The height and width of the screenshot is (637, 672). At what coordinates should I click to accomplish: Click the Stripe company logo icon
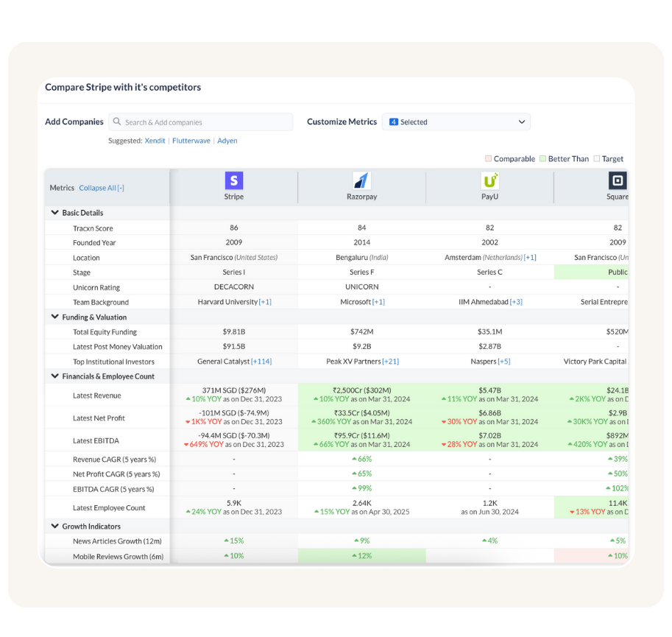234,180
